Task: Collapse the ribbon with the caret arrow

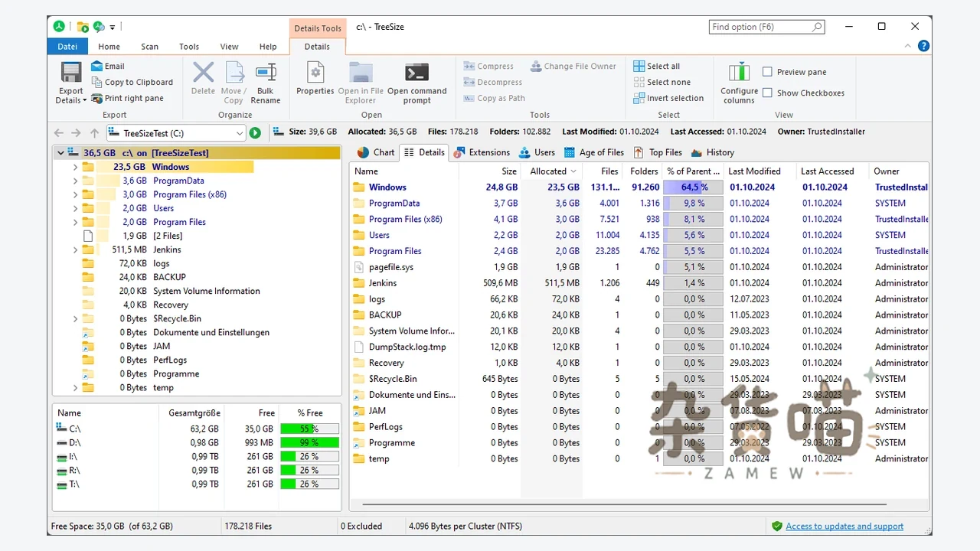Action: tap(909, 47)
